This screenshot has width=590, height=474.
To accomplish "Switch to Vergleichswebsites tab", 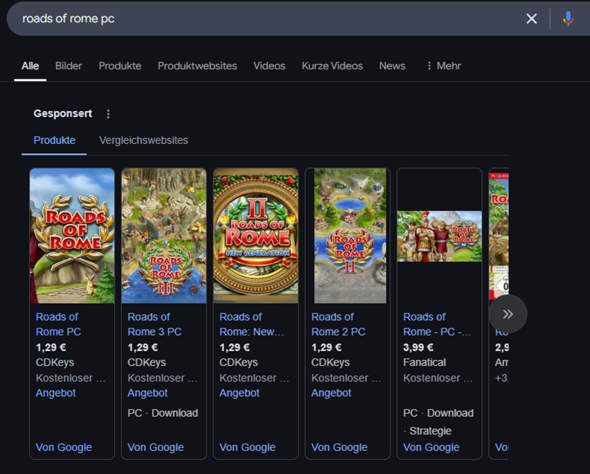I will click(x=143, y=140).
